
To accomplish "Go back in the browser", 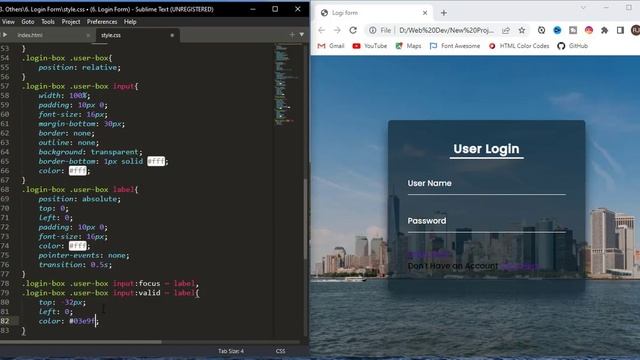I will [322, 30].
